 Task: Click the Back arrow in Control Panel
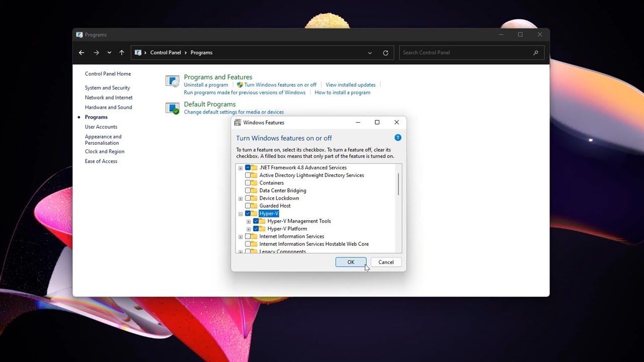[x=82, y=53]
